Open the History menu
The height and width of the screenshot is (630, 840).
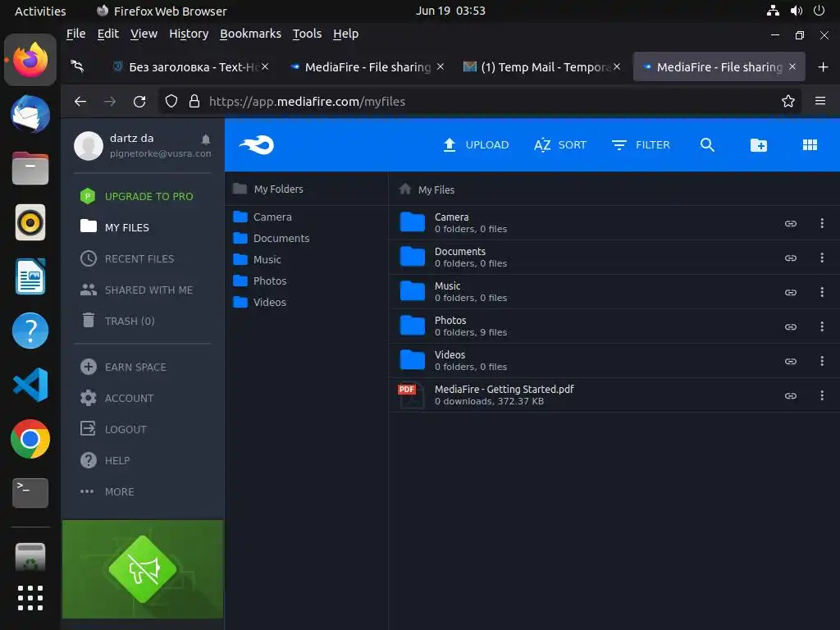click(x=189, y=34)
